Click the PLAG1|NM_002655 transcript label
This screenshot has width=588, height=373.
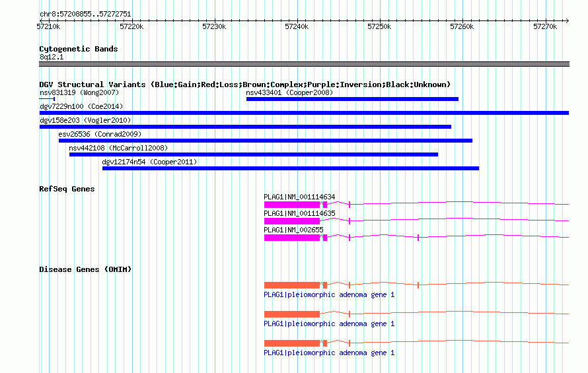coord(293,230)
